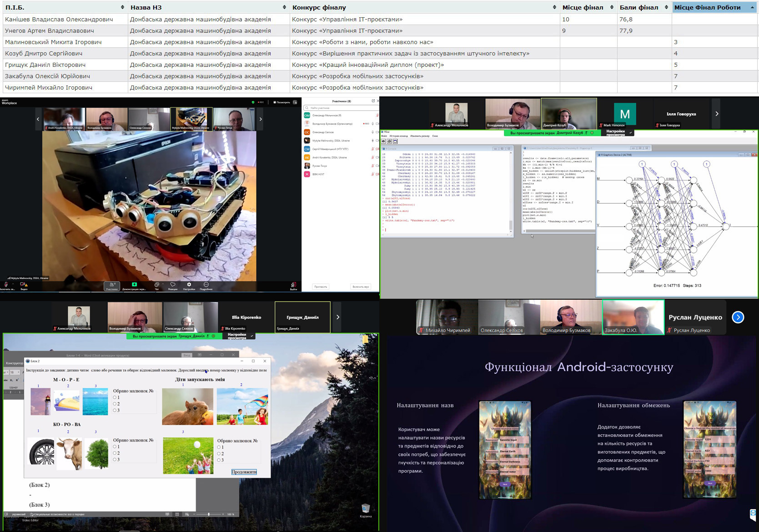
Task: Sort table by Конкурс фіналу column
Action: (424, 7)
